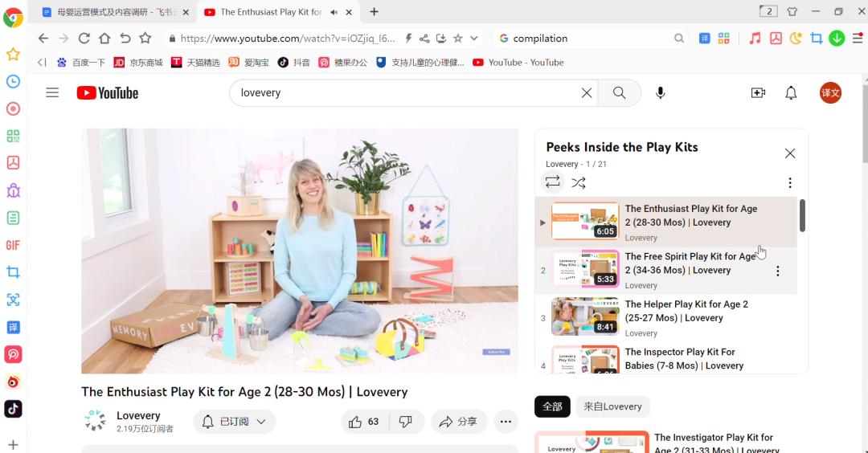Dislike the video with thumbs down
The height and width of the screenshot is (453, 868).
point(406,422)
